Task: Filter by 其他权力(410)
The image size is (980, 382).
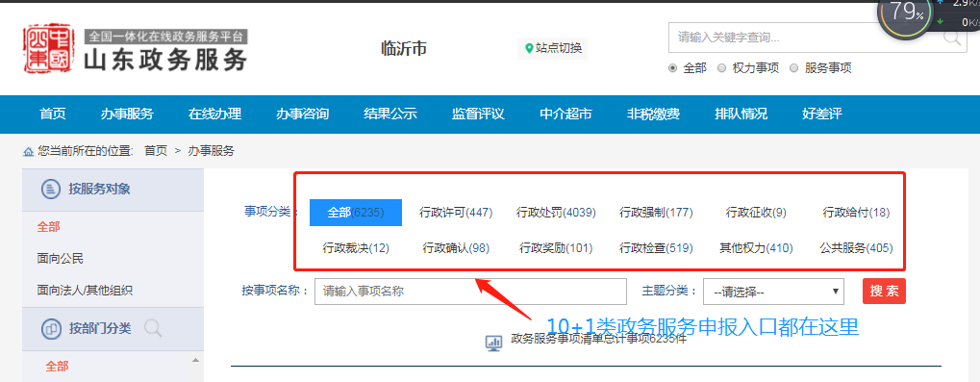Action: (756, 248)
